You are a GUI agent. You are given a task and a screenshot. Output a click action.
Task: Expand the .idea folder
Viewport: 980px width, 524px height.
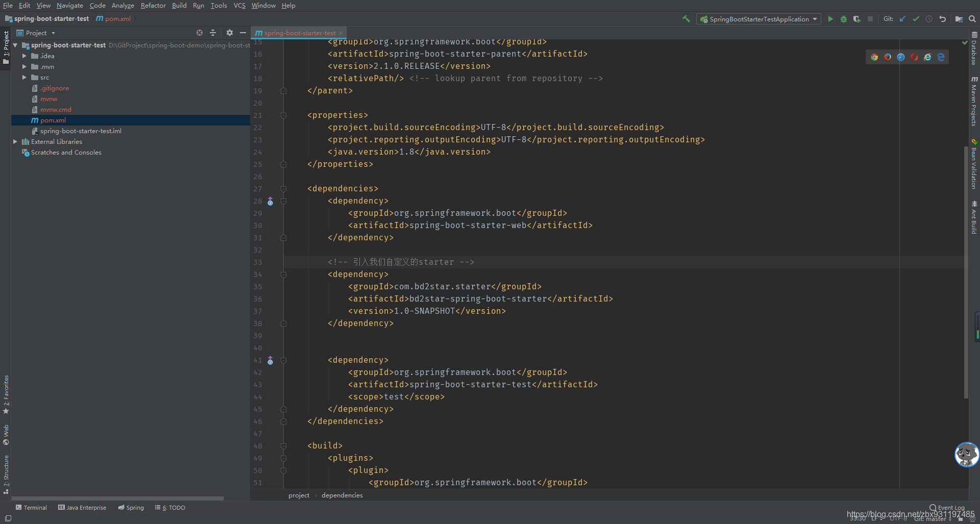coord(24,56)
